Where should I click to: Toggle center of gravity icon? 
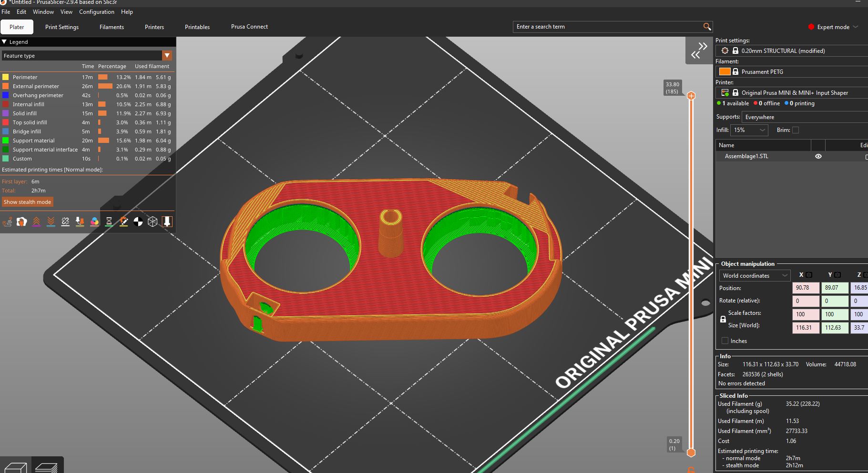click(x=138, y=221)
